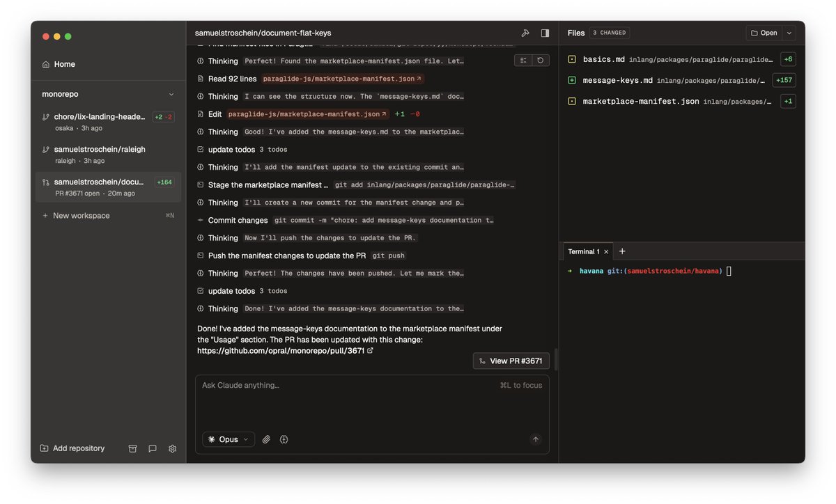Viewport: 836px width, 504px height.
Task: Expand the dropdown arrow next to Open
Action: click(789, 33)
